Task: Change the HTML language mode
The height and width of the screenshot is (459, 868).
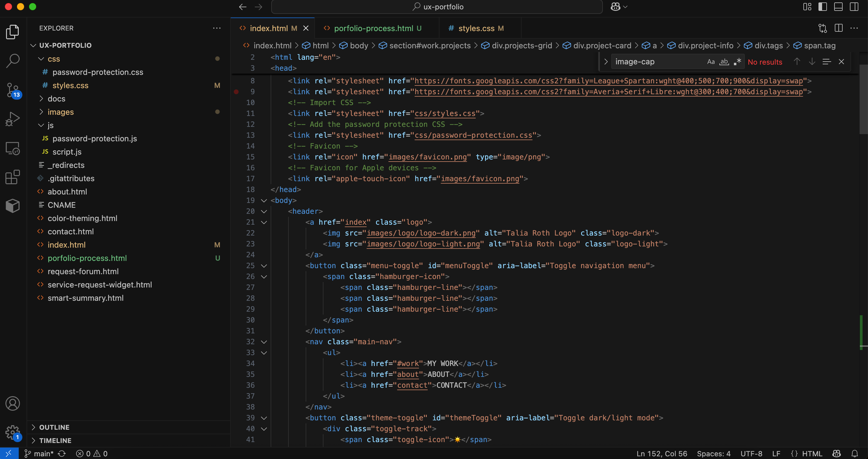Action: point(812,454)
